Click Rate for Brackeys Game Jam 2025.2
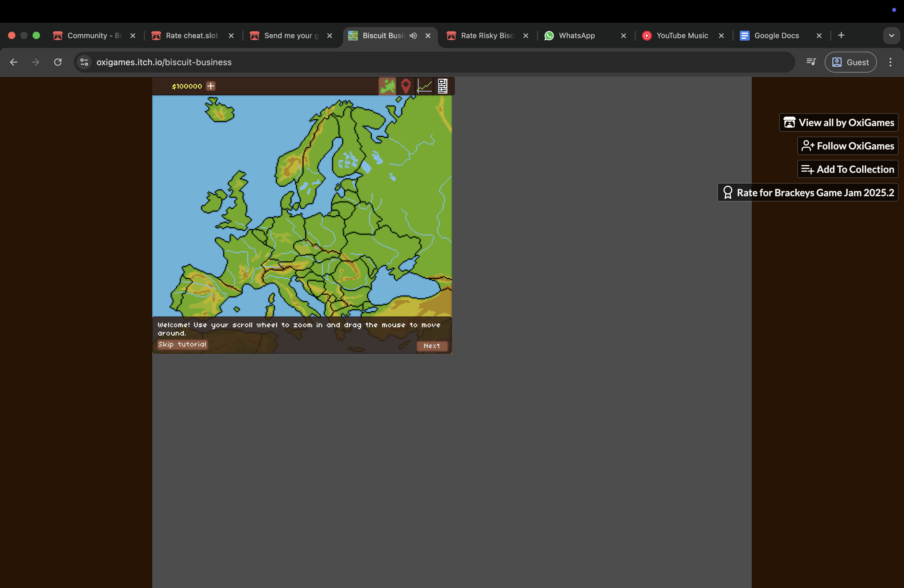The image size is (904, 588). [x=807, y=192]
